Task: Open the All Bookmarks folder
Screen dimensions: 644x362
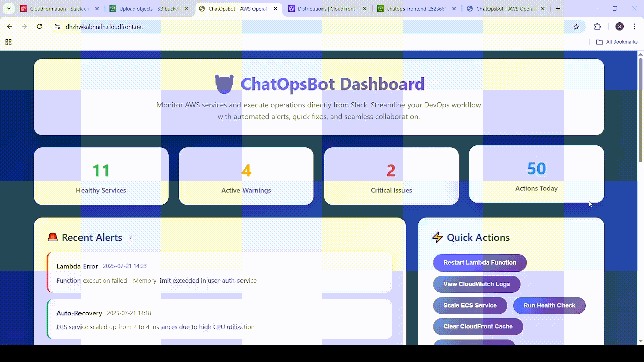Action: (x=616, y=42)
